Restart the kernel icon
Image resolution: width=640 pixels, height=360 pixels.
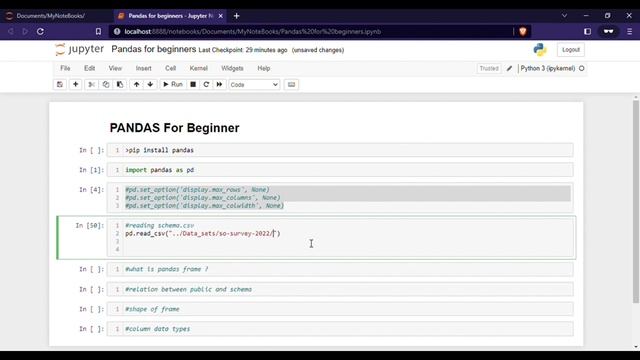coord(206,84)
